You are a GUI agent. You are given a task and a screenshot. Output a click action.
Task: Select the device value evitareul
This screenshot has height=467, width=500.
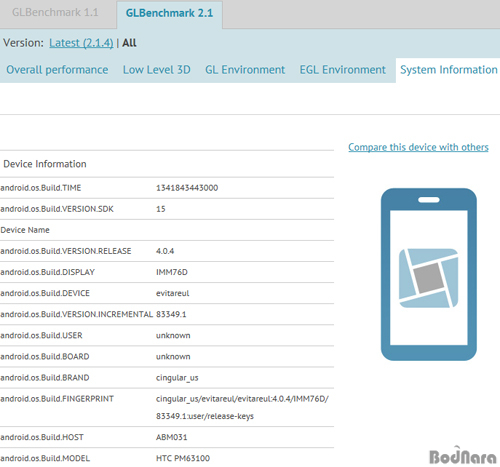[x=173, y=293]
